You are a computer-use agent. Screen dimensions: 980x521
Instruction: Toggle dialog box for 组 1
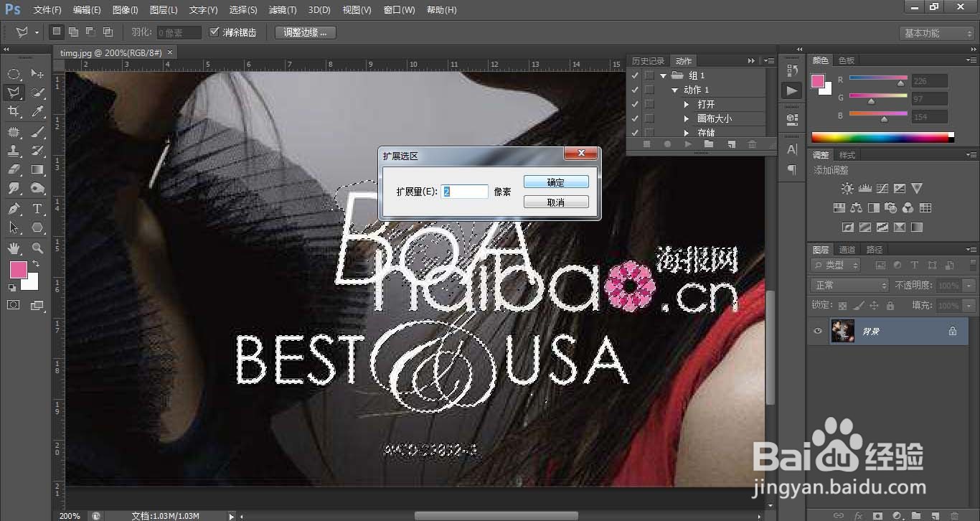(649, 75)
